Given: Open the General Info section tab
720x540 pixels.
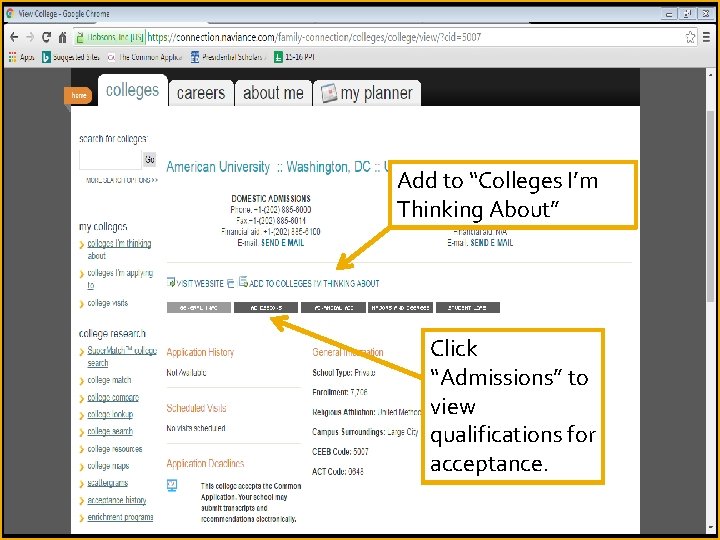Looking at the screenshot, I should 199,308.
